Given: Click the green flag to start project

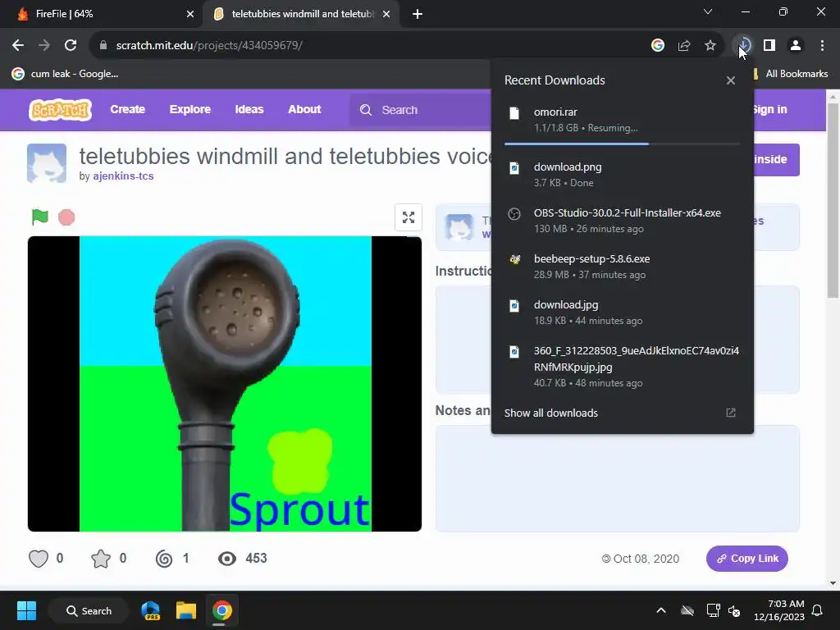Looking at the screenshot, I should point(40,217).
